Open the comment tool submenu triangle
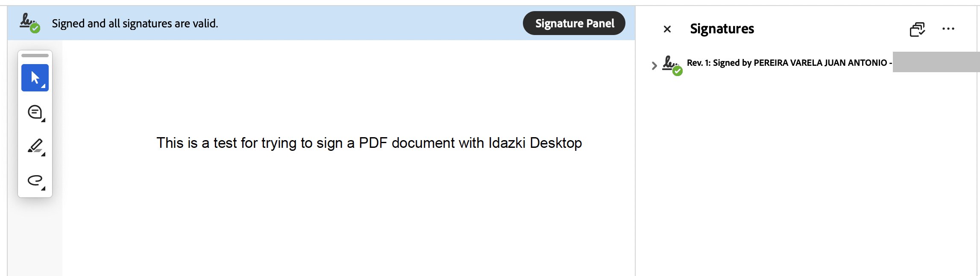 (x=43, y=120)
